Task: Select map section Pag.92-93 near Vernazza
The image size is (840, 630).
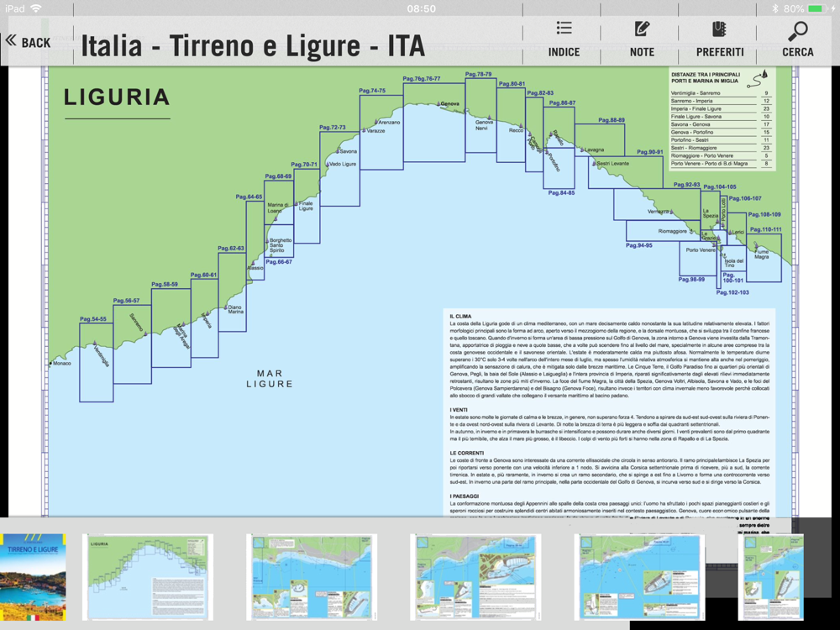Action: [x=657, y=205]
